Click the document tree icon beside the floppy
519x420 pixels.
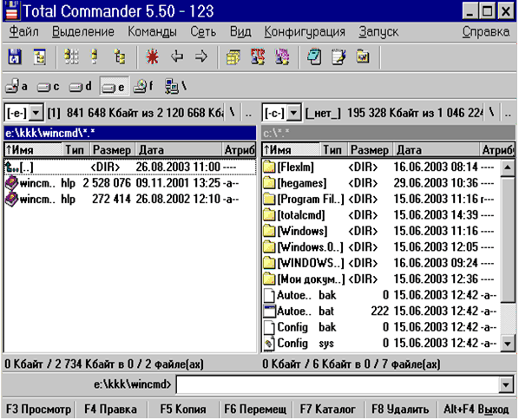[x=40, y=57]
